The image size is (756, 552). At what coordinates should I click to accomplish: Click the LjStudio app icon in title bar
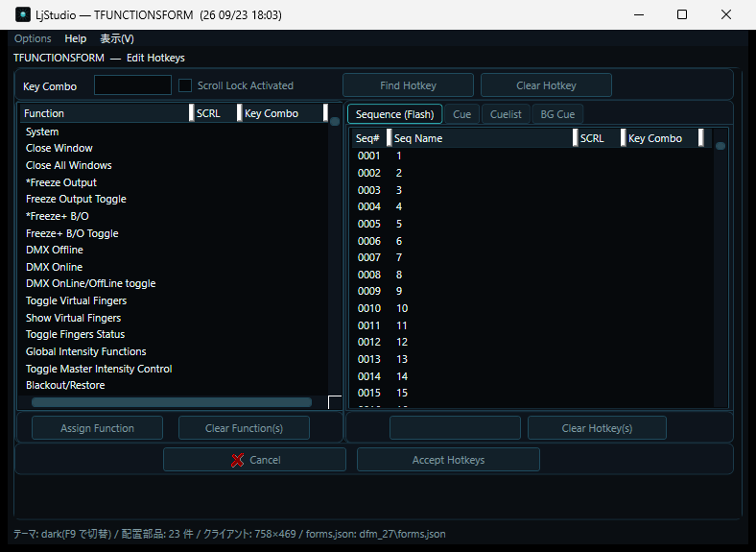coord(23,14)
